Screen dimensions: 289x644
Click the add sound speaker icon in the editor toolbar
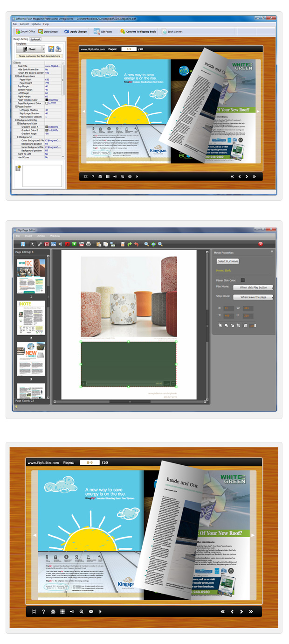tap(60, 244)
